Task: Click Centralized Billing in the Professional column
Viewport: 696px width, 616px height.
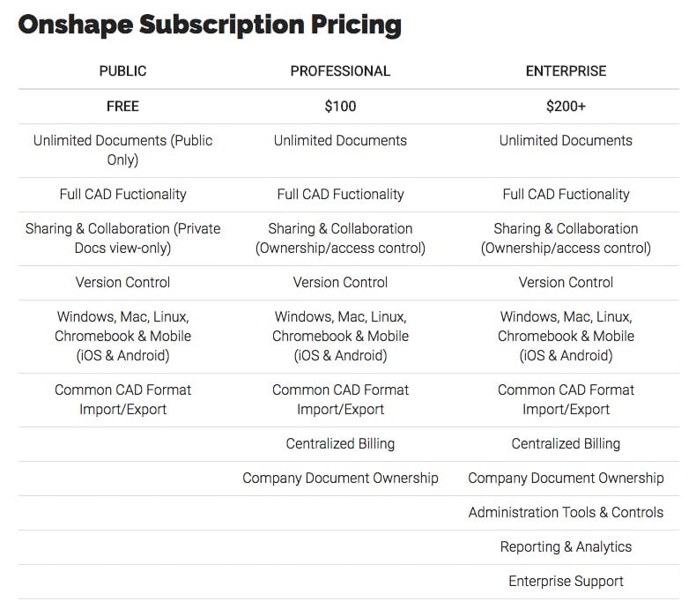Action: (340, 443)
